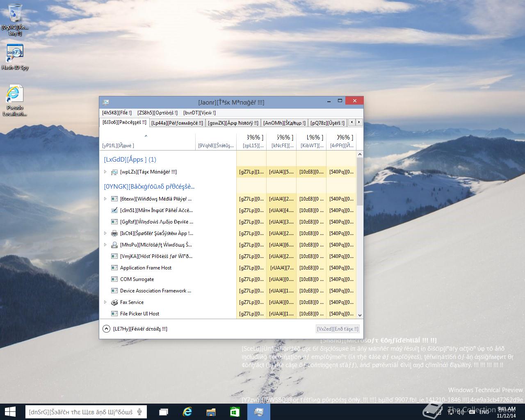Open Task View from the taskbar

[164, 412]
